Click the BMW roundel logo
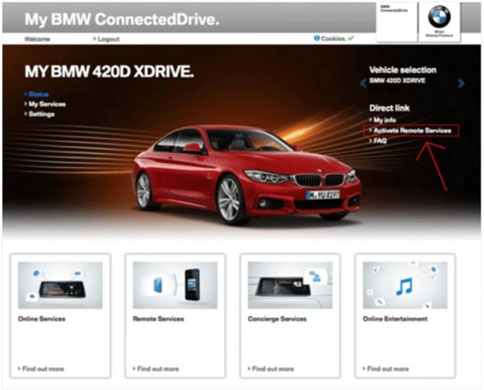This screenshot has height=390, width=484. click(439, 17)
